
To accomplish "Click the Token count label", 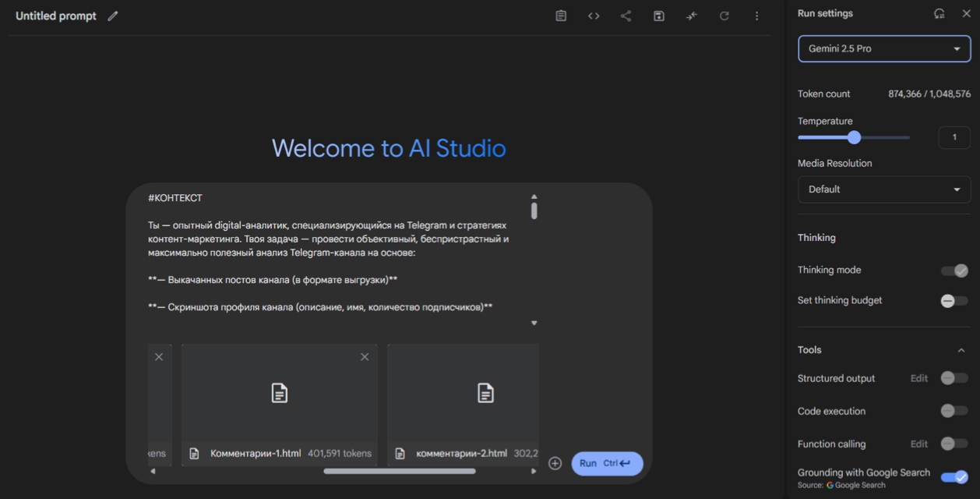I will point(824,94).
